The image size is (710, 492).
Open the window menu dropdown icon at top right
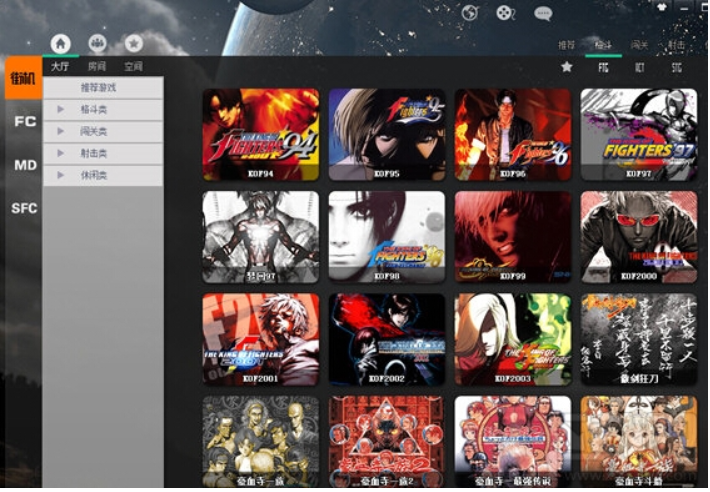click(663, 9)
